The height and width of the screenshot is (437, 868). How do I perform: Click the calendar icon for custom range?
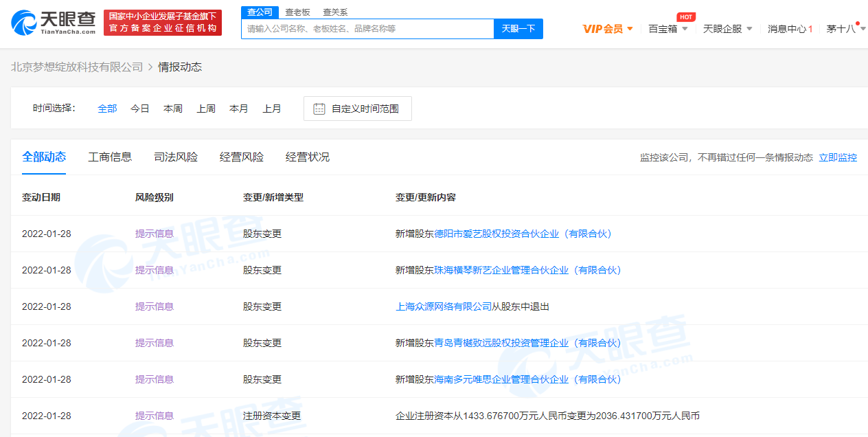(x=319, y=109)
